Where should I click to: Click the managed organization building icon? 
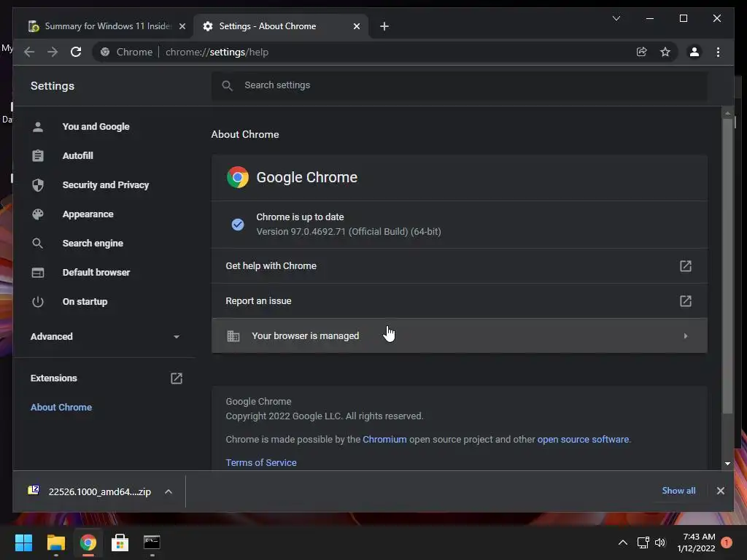233,335
